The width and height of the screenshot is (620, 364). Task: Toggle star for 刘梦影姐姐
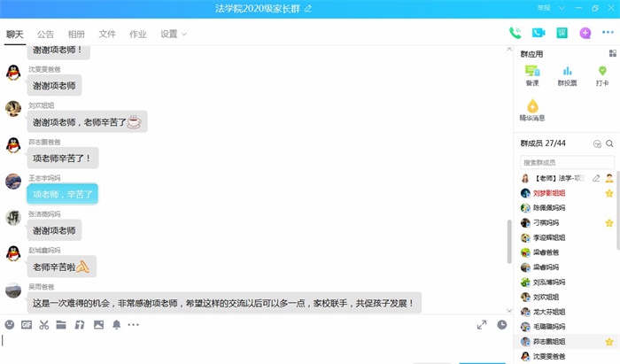tap(609, 193)
